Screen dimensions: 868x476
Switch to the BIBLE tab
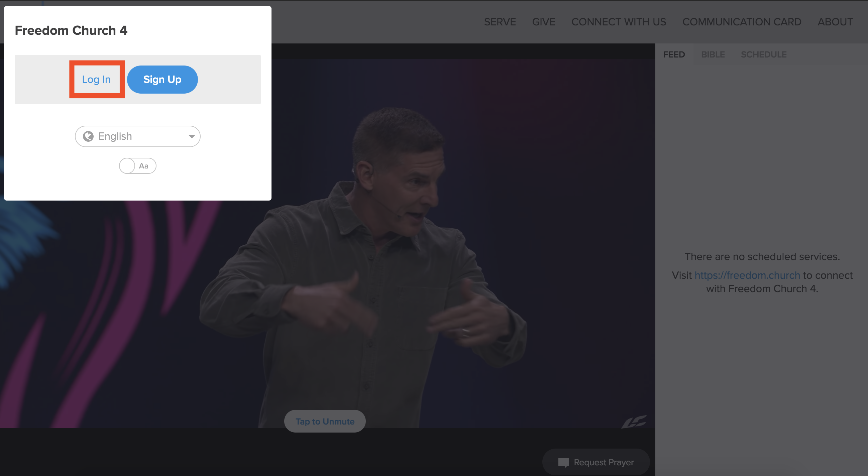pos(713,54)
